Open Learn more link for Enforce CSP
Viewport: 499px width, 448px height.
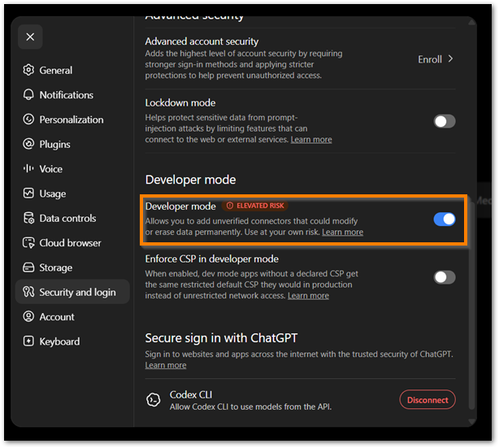coord(308,296)
